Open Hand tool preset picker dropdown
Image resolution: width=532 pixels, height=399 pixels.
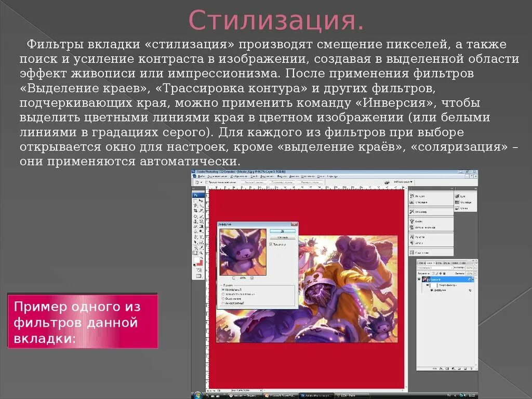pyautogui.click(x=201, y=182)
